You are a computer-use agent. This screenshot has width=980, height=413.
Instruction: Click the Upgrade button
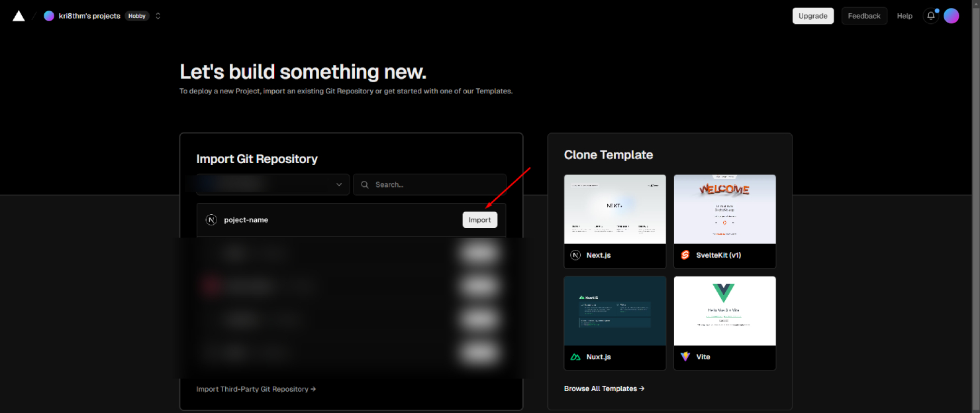coord(812,16)
